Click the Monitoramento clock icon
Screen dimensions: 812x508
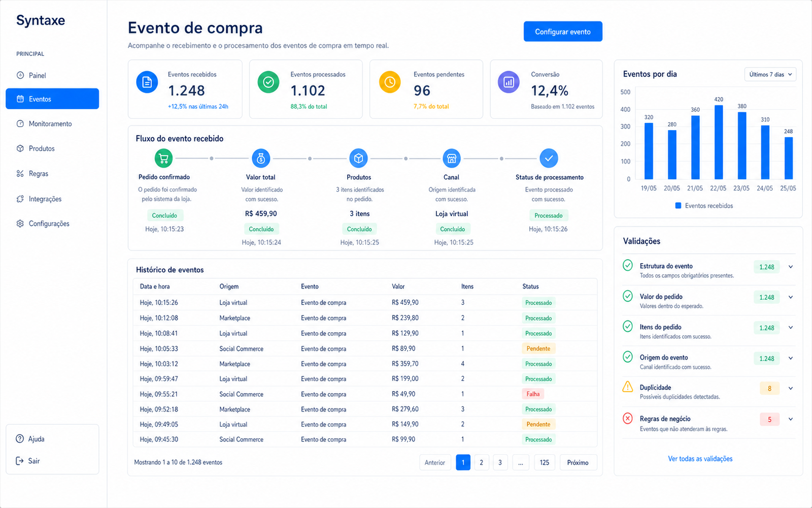(20, 123)
